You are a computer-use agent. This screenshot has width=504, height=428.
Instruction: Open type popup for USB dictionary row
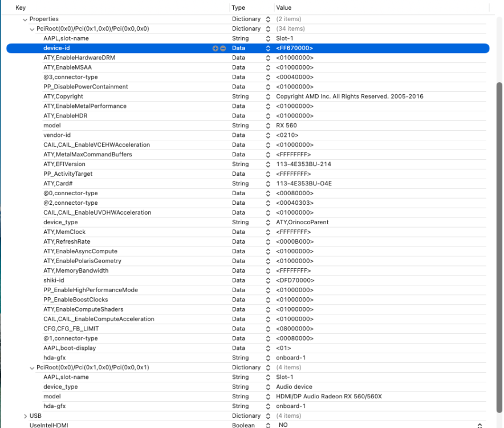pos(268,416)
